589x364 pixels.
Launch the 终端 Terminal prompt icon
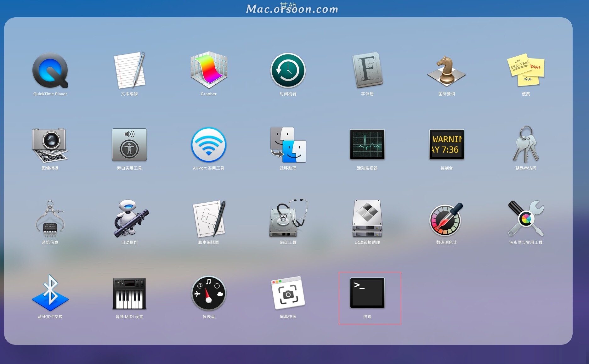tap(367, 293)
